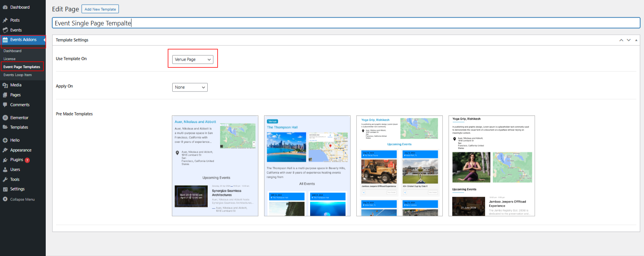Click the page title input field
Viewport: 644px width, 256px height.
346,23
